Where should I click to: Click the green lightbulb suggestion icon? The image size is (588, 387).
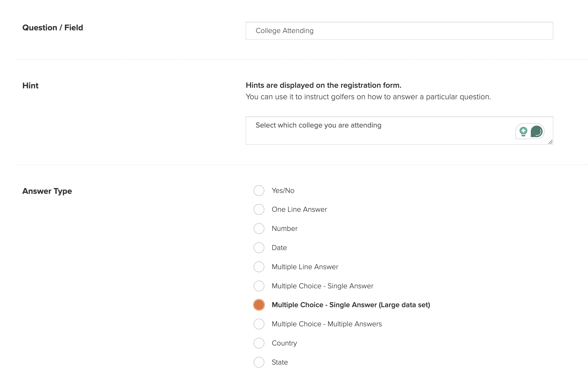(523, 131)
